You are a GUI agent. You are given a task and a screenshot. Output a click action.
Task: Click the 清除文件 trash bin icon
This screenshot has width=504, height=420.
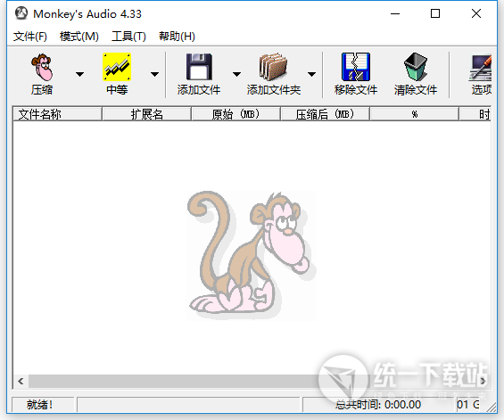(416, 67)
